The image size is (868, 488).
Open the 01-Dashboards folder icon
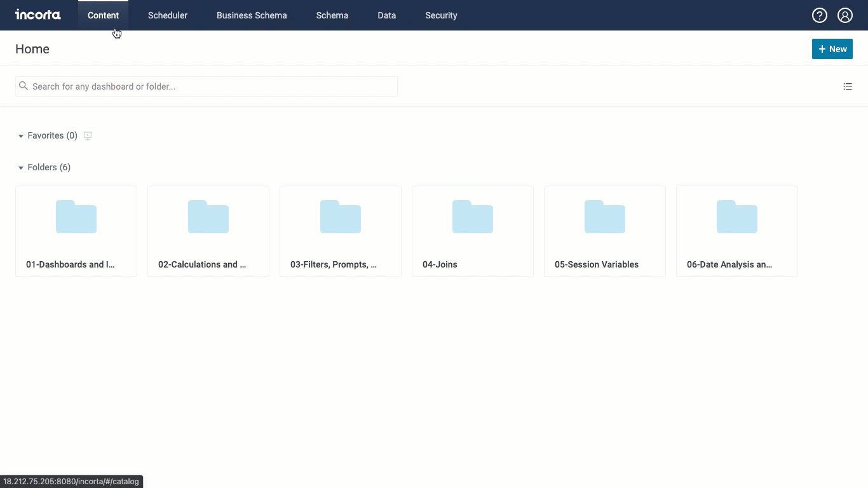click(x=76, y=217)
